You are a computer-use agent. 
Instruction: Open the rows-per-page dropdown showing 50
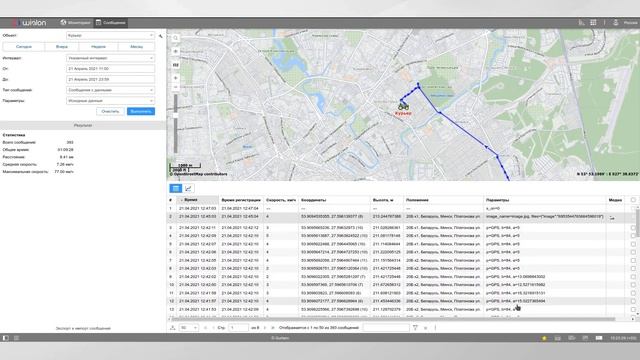[189, 328]
